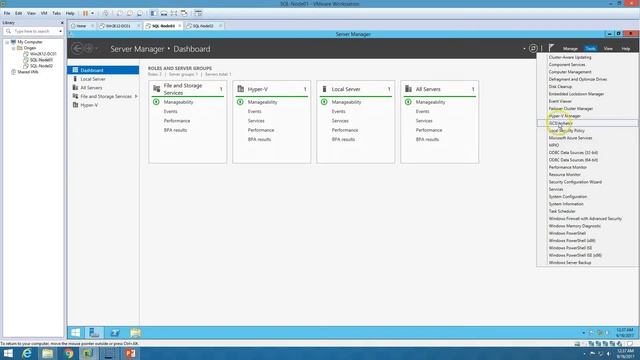The height and width of the screenshot is (360, 640).
Task: Close the Library panel
Action: pos(62,23)
